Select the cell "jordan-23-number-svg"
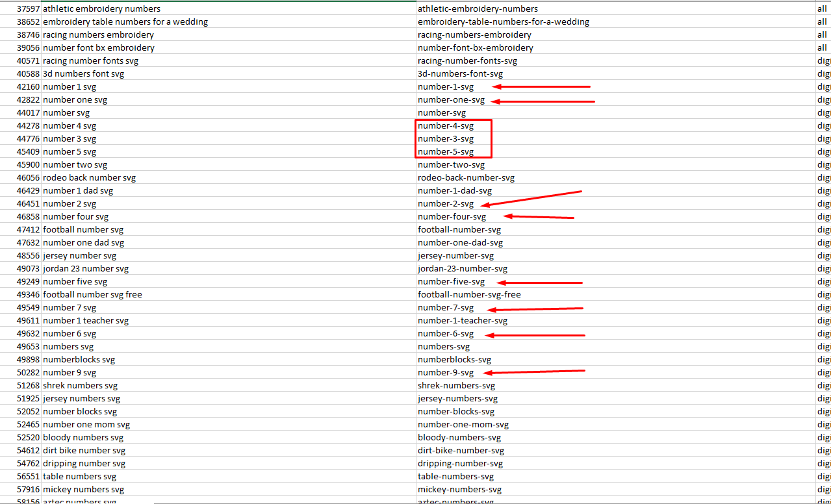 pos(463,269)
